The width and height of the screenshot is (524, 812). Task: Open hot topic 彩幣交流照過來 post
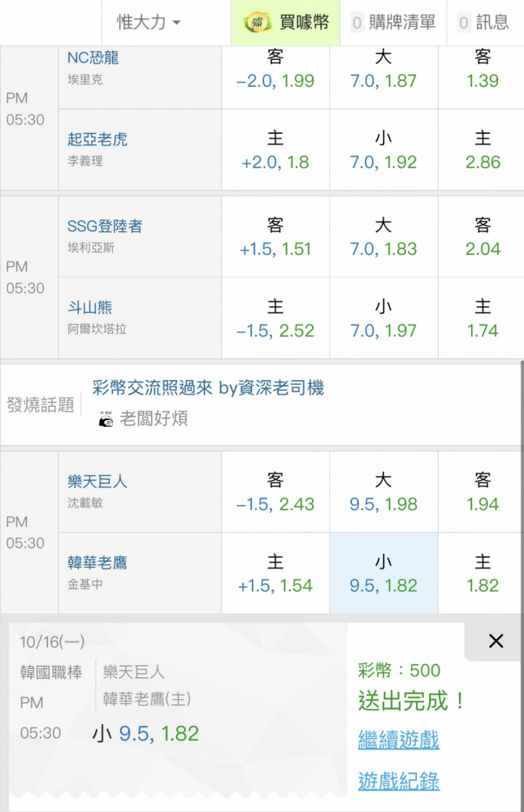pos(208,388)
